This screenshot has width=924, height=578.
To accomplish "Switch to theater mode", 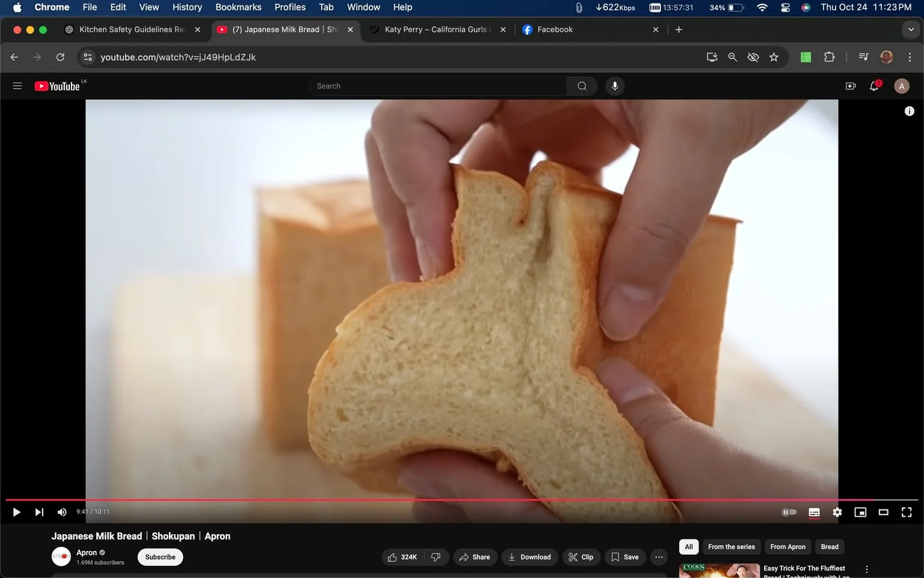I will click(884, 512).
